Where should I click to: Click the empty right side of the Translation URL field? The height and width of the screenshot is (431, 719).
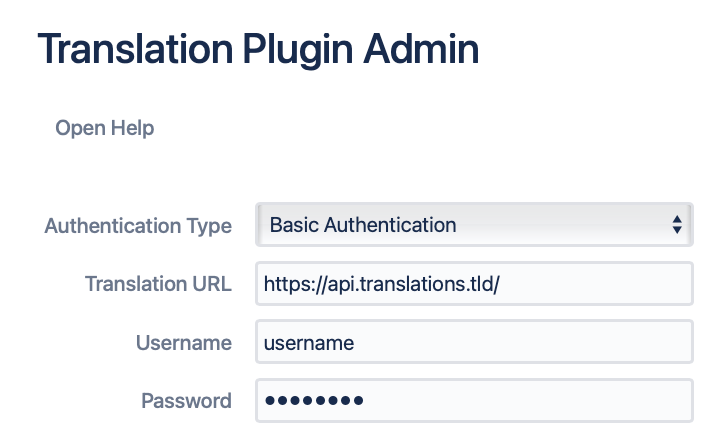(600, 284)
